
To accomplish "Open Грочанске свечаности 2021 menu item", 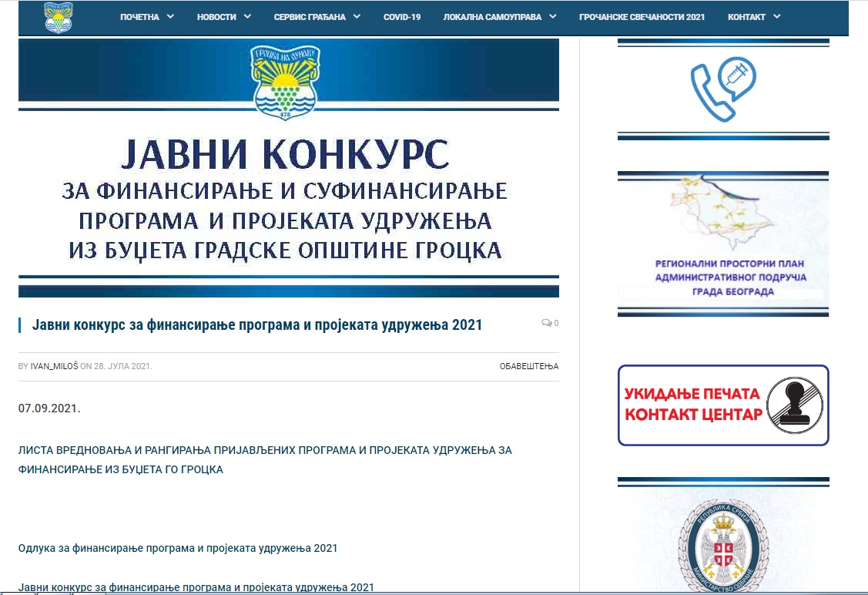I will click(642, 17).
